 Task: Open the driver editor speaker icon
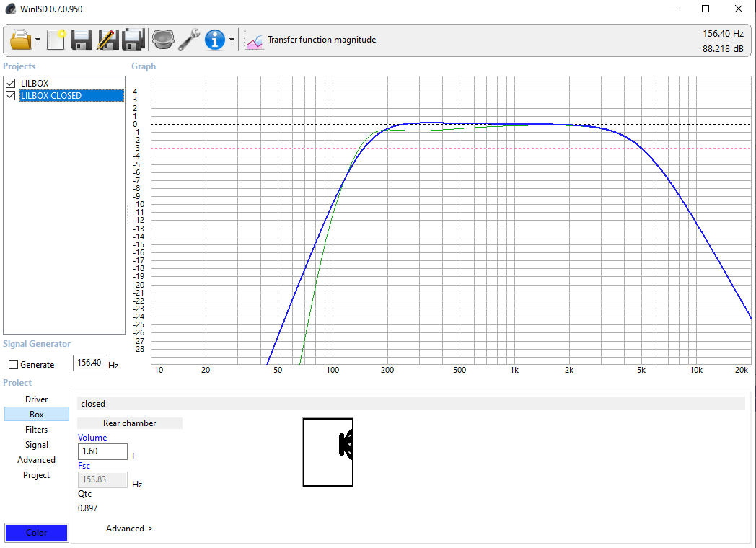163,40
